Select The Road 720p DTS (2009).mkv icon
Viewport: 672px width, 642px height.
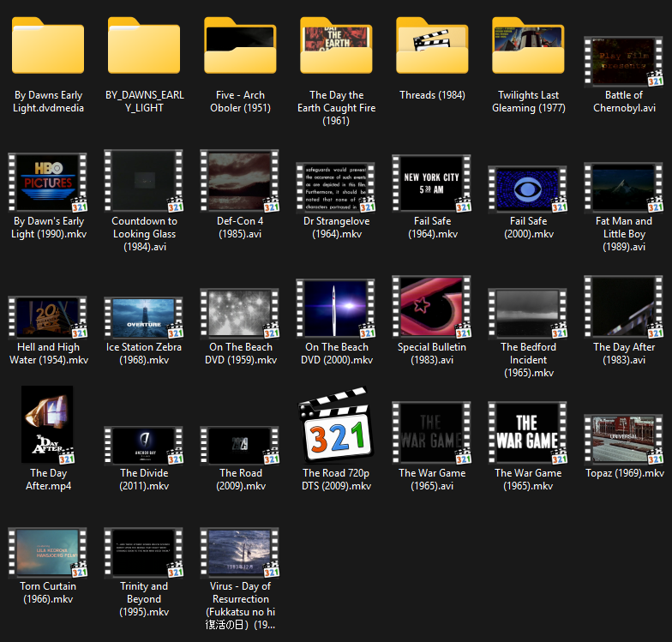(x=336, y=424)
